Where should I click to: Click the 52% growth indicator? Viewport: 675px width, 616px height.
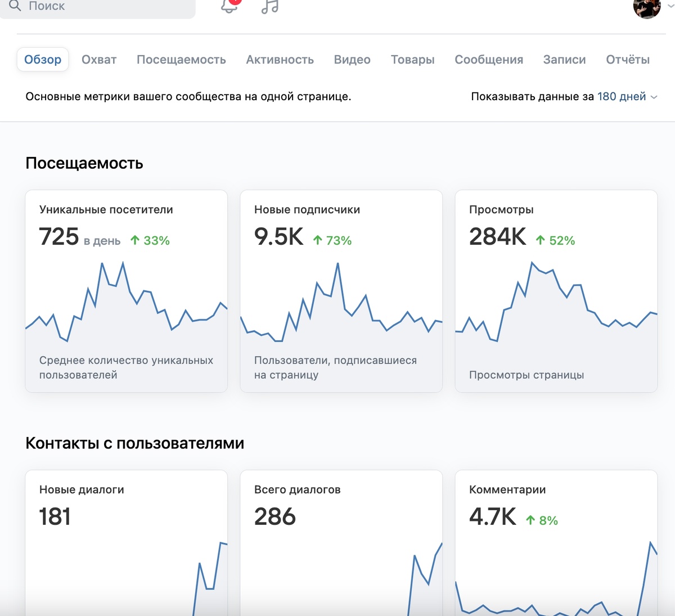coord(555,241)
